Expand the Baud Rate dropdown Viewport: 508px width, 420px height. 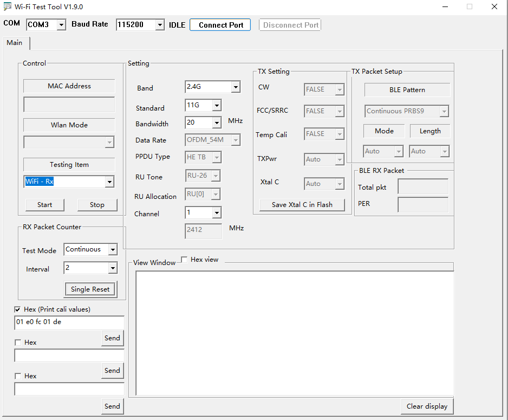[159, 25]
